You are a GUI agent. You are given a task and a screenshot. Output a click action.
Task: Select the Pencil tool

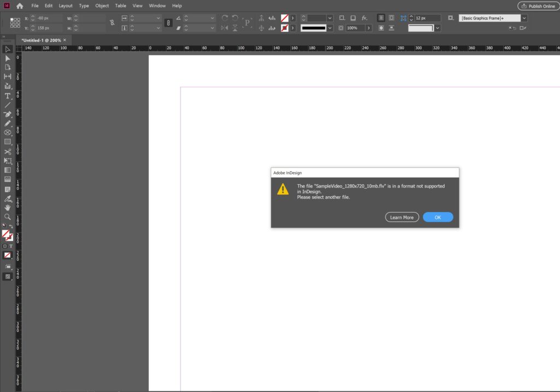[x=8, y=123]
